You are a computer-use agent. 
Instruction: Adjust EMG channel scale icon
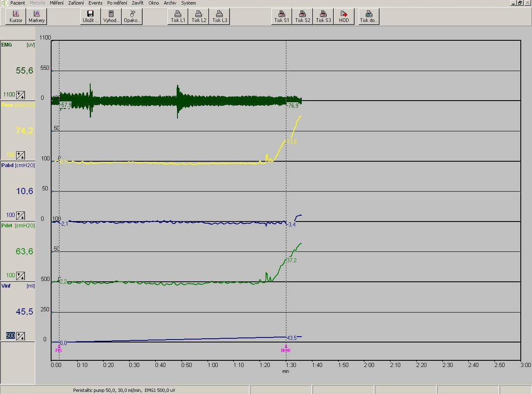tap(20, 95)
